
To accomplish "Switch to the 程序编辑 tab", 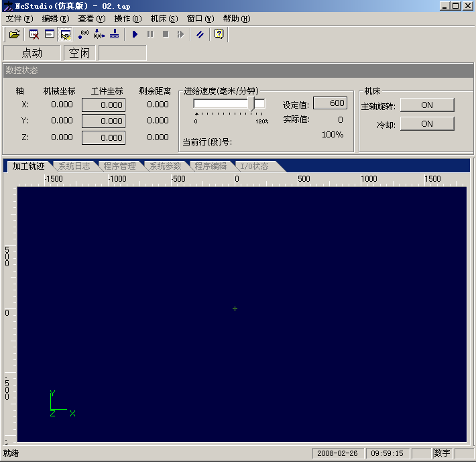I will click(x=211, y=166).
